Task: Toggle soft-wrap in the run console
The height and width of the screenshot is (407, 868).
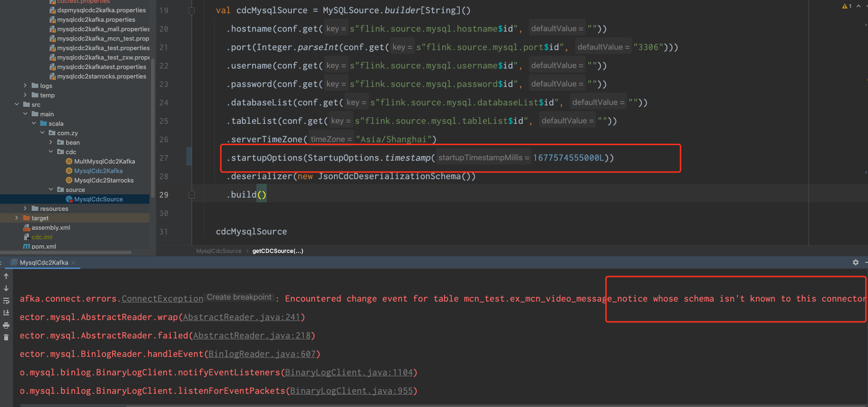Action: (6, 301)
